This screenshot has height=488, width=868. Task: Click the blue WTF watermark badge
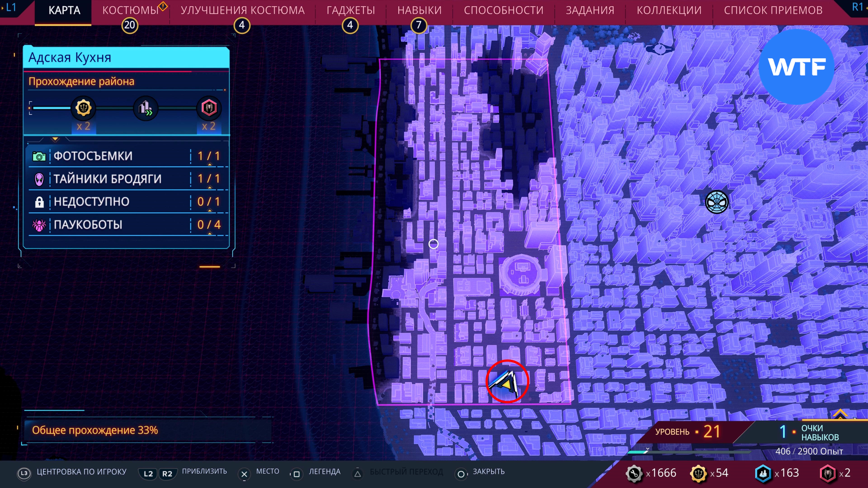coord(797,67)
